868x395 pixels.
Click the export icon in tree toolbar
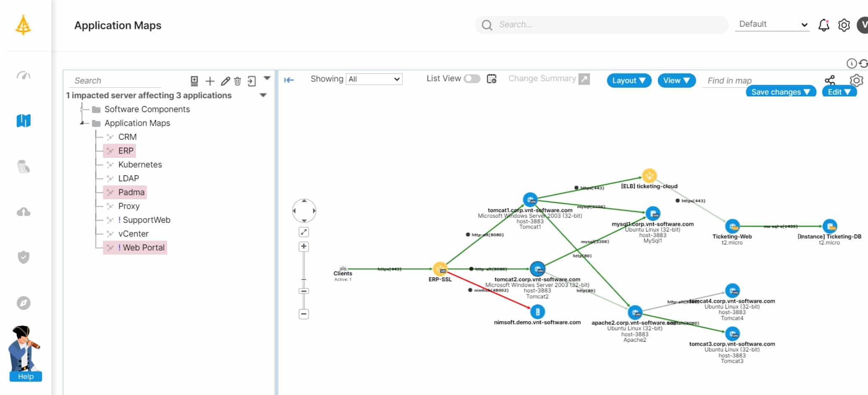click(x=252, y=81)
